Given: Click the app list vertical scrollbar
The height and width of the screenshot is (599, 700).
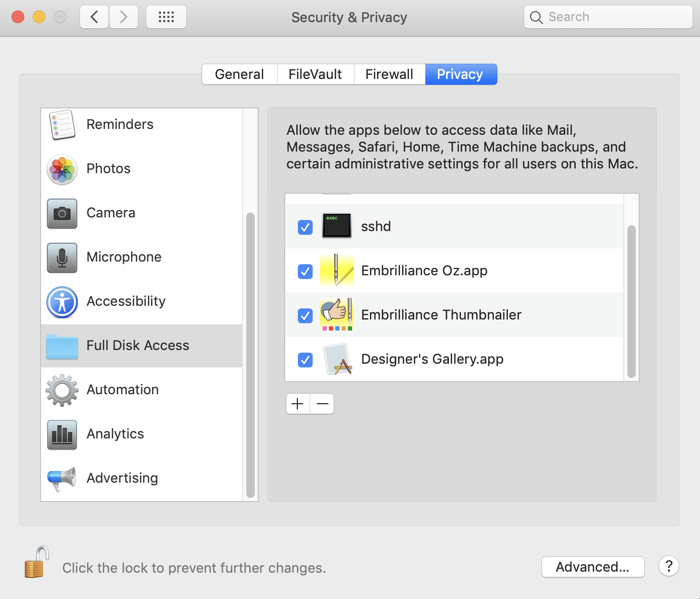Looking at the screenshot, I should [632, 302].
